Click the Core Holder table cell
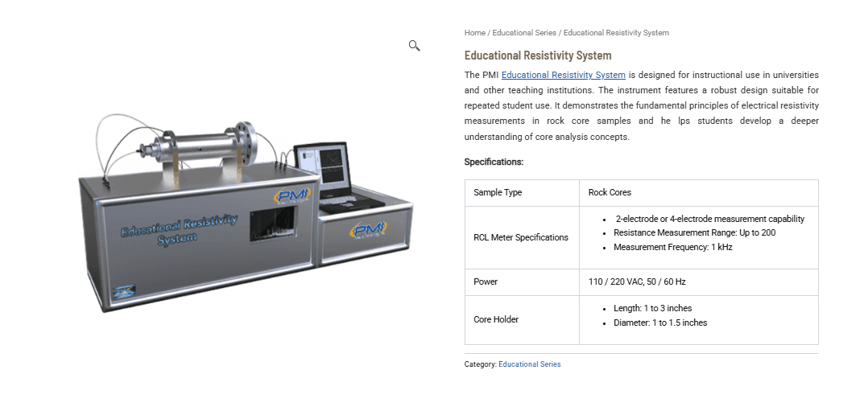Viewport: 868px width, 411px height. coord(522,320)
